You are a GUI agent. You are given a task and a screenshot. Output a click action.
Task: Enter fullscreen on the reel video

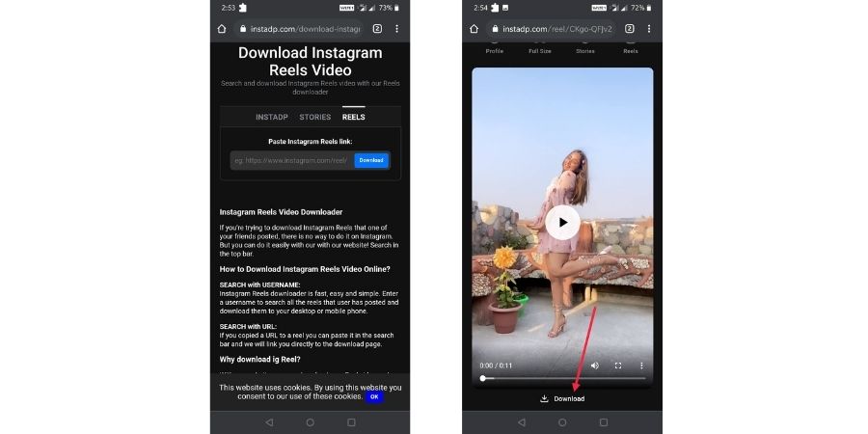click(618, 366)
